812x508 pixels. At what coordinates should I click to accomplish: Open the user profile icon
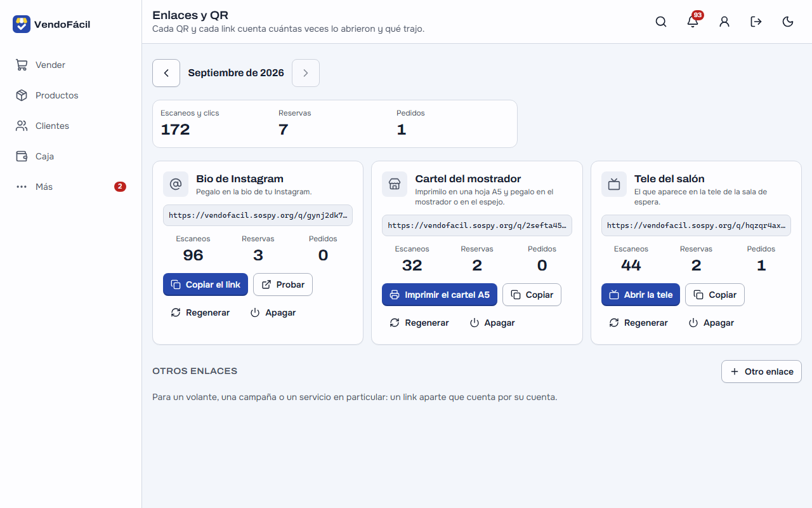click(x=724, y=22)
